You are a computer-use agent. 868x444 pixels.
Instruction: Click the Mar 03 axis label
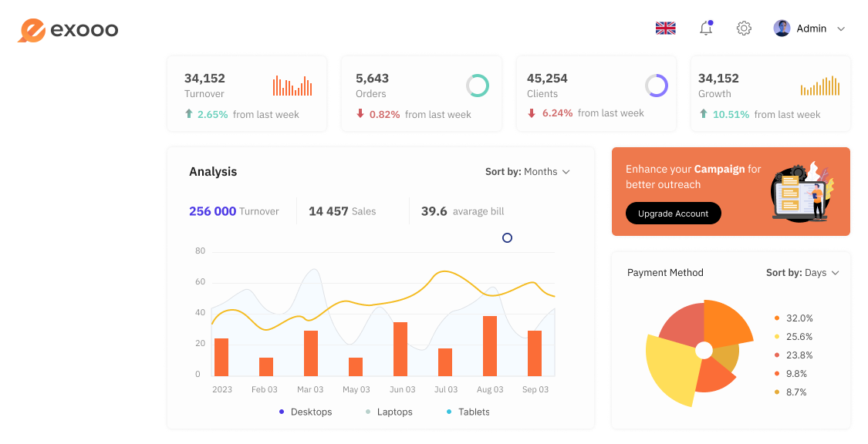click(x=310, y=389)
